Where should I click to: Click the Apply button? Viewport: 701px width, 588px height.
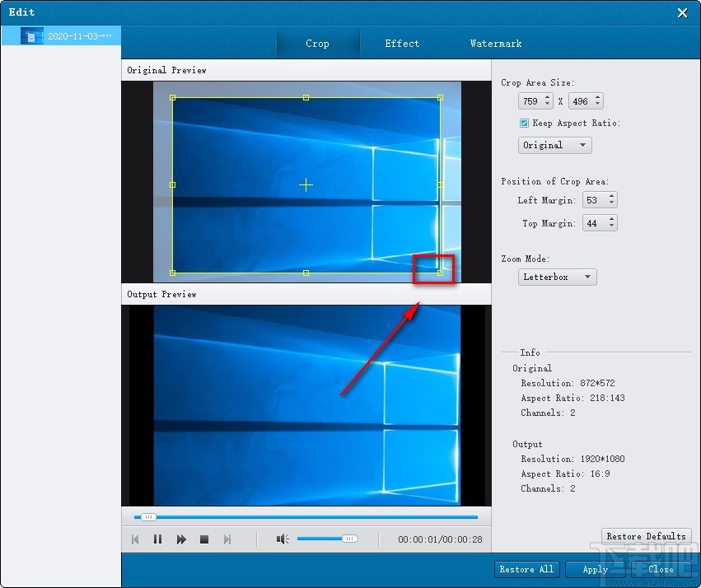(596, 569)
